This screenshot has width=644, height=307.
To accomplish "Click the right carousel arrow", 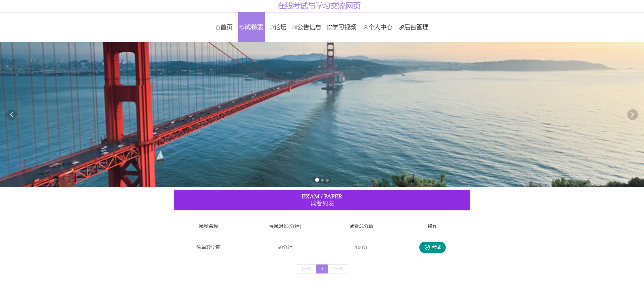I will point(632,114).
